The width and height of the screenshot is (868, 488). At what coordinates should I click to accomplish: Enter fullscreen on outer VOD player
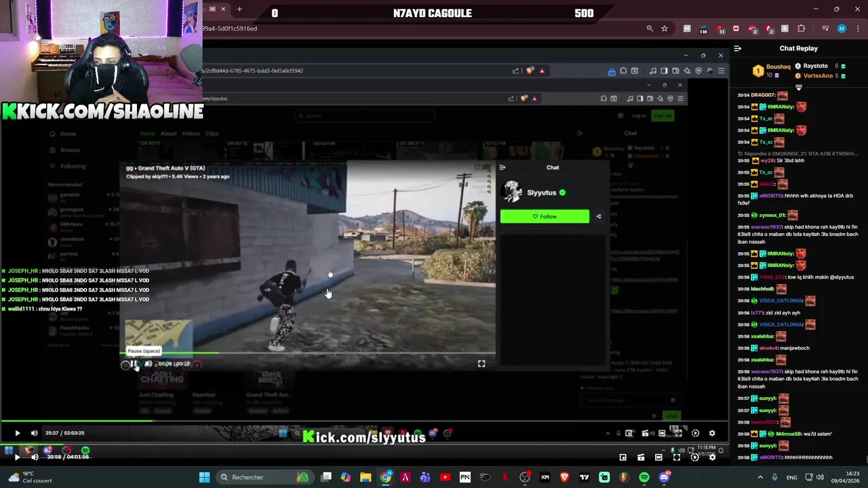tap(676, 457)
